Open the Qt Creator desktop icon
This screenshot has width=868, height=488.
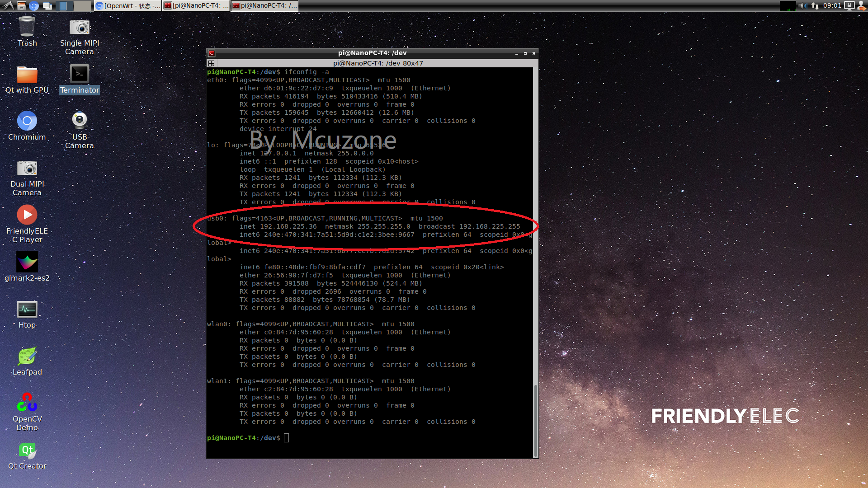[x=27, y=455]
